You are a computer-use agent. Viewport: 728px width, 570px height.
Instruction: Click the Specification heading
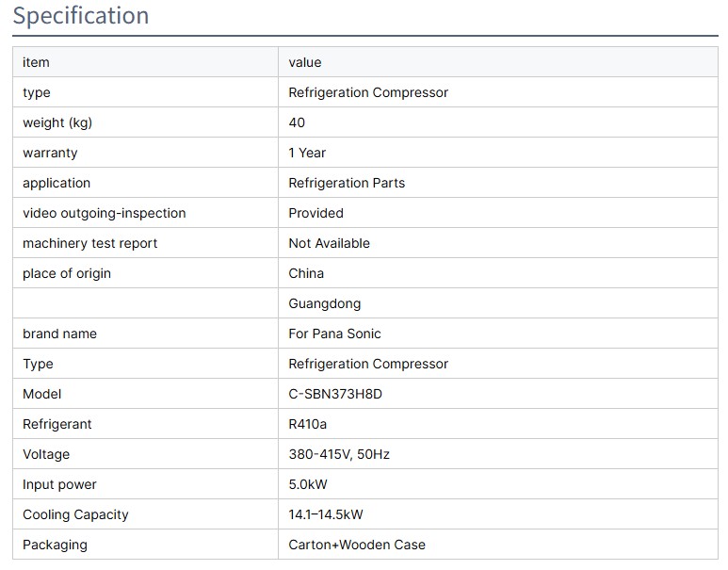click(x=81, y=16)
